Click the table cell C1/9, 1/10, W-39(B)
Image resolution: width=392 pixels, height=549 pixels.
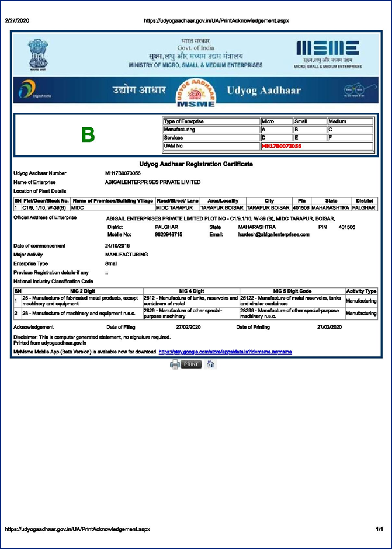[46, 207]
